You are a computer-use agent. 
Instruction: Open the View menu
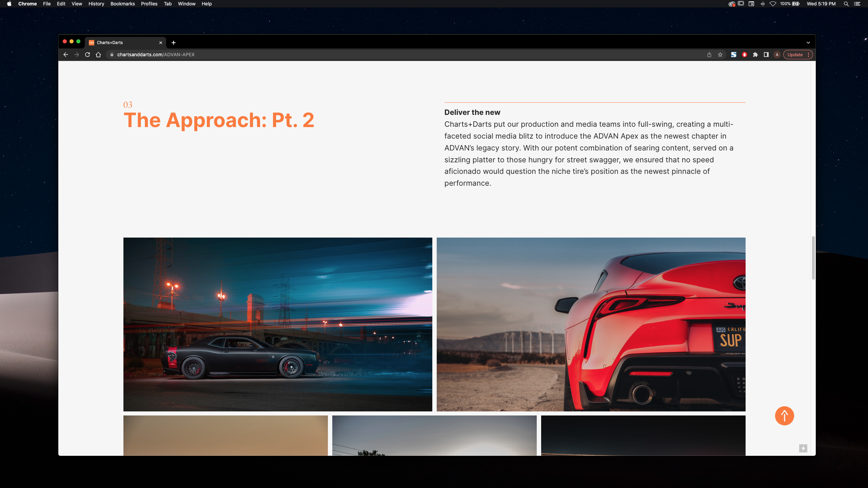tap(77, 4)
